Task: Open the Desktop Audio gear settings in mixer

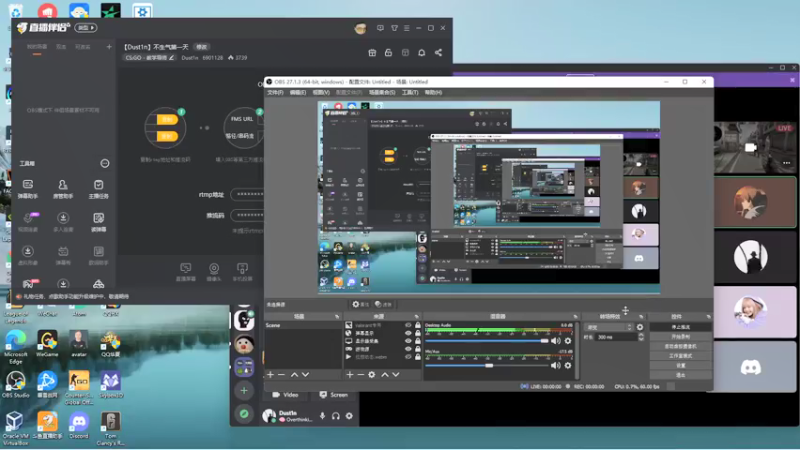Action: point(568,341)
